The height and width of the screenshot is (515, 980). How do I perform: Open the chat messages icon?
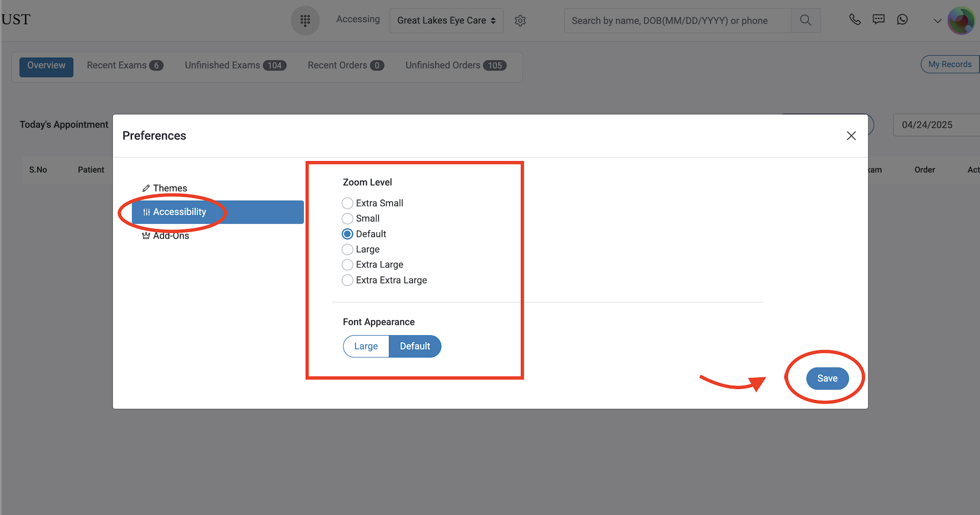[x=878, y=19]
